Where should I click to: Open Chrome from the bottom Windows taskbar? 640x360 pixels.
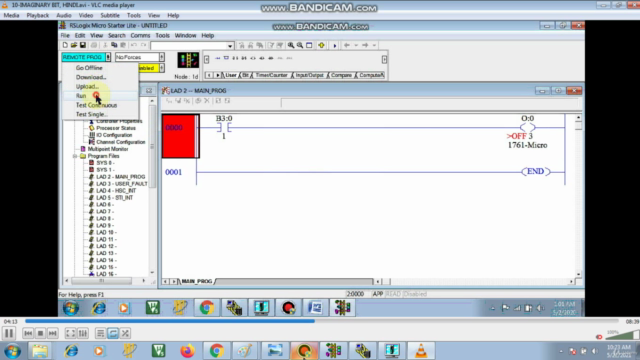click(216, 351)
